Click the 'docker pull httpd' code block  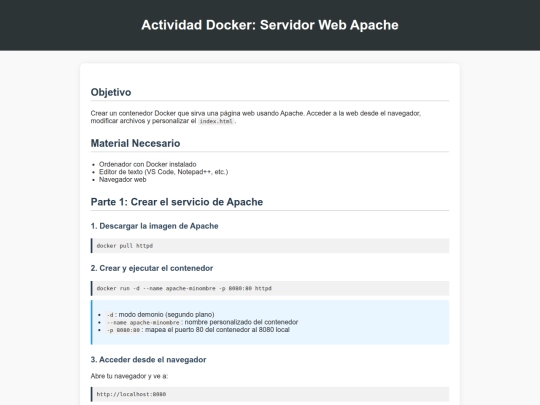(270, 246)
